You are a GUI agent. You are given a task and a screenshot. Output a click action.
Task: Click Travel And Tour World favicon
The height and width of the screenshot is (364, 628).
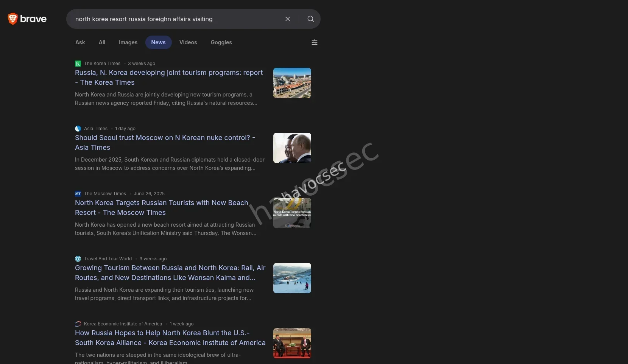coord(78,259)
